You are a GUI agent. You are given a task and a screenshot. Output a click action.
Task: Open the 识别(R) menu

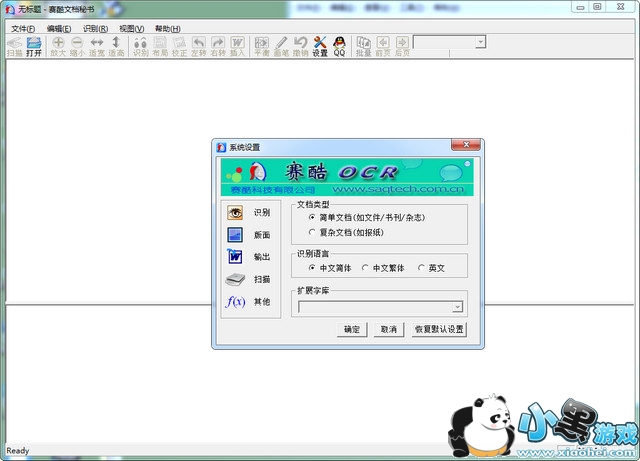(96, 29)
